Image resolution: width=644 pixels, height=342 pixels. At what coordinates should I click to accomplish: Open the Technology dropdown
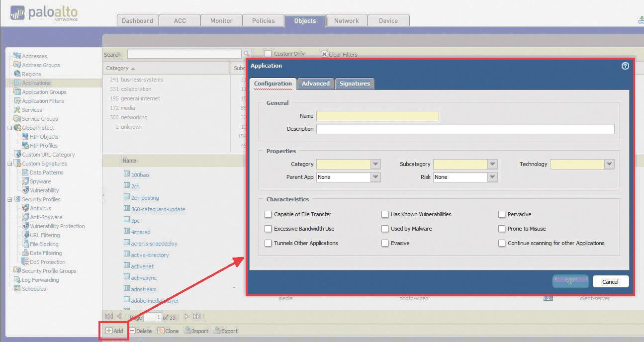(609, 164)
